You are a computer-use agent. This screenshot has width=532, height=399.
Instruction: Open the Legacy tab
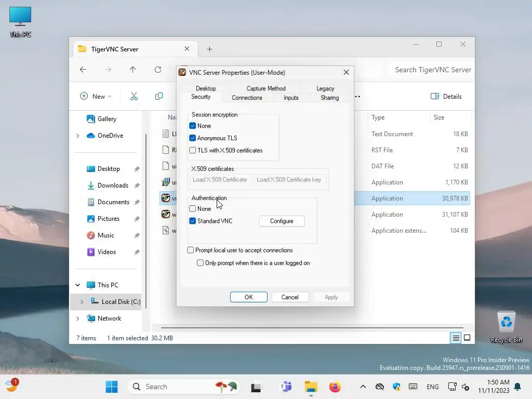click(325, 88)
